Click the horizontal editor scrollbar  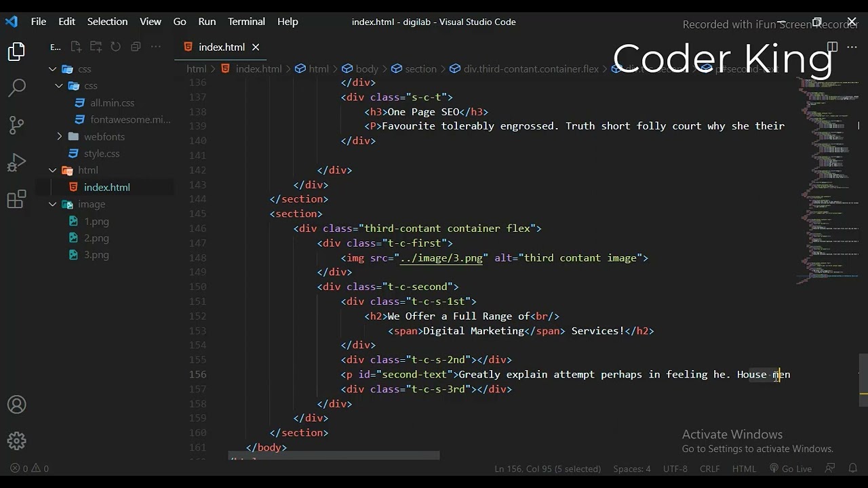pos(334,455)
